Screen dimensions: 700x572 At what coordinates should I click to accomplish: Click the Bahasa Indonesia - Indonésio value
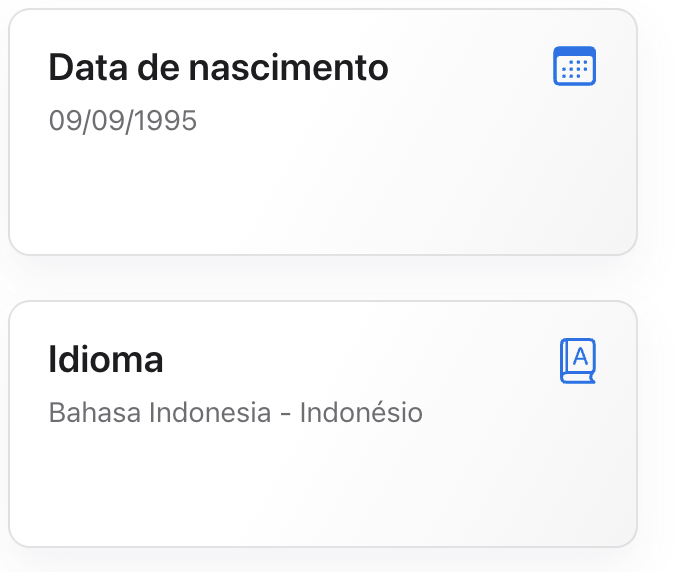(x=235, y=412)
